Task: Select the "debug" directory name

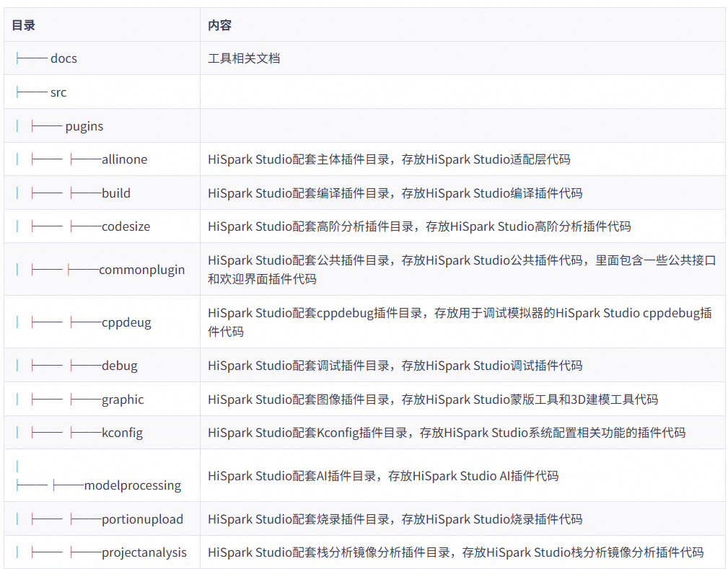Action: click(x=119, y=366)
